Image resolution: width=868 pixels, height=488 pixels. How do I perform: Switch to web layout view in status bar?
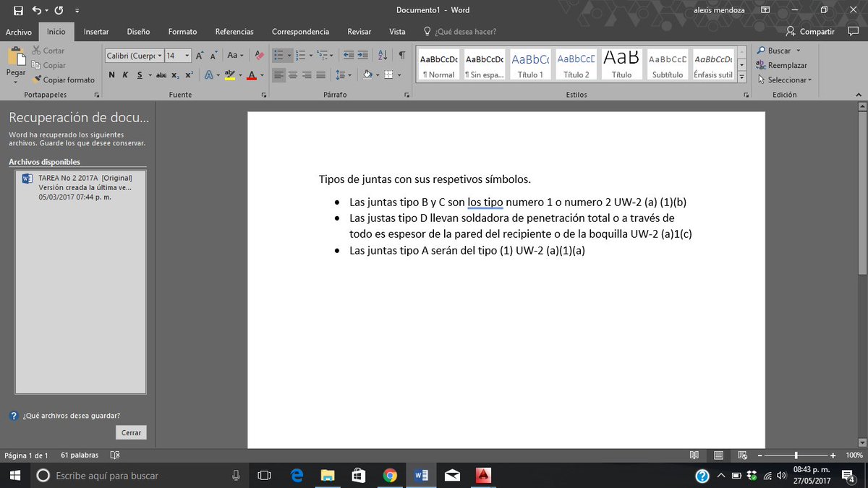pyautogui.click(x=742, y=455)
